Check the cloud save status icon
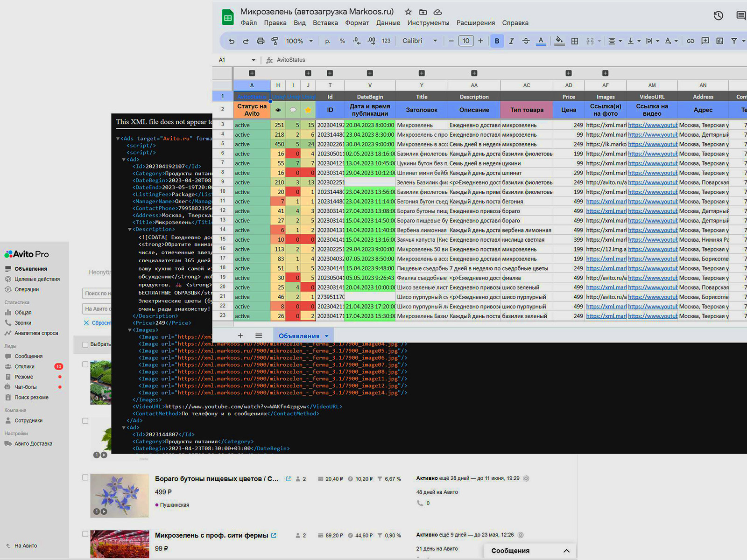This screenshot has height=560, width=747. (x=437, y=12)
